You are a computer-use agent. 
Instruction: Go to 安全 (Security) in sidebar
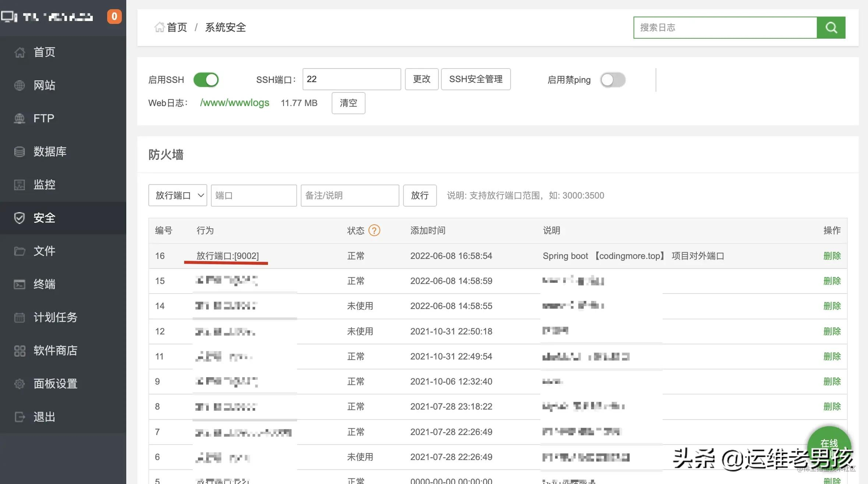[44, 218]
